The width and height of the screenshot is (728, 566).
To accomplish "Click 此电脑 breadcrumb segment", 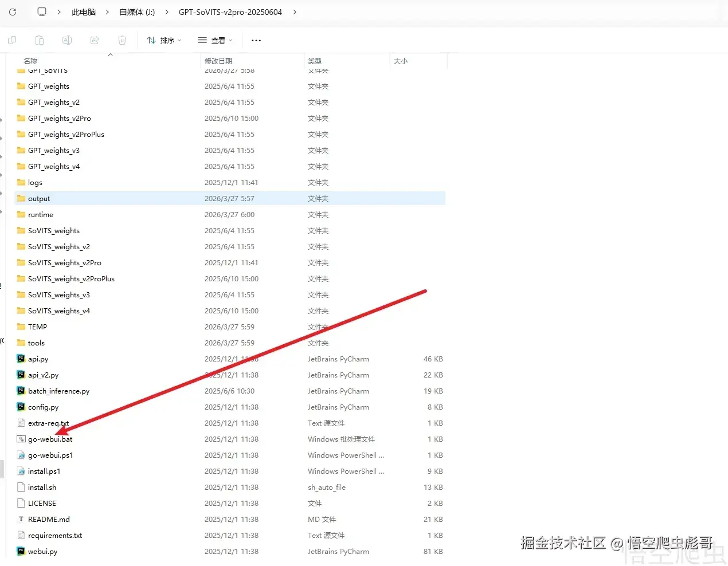I will click(84, 12).
